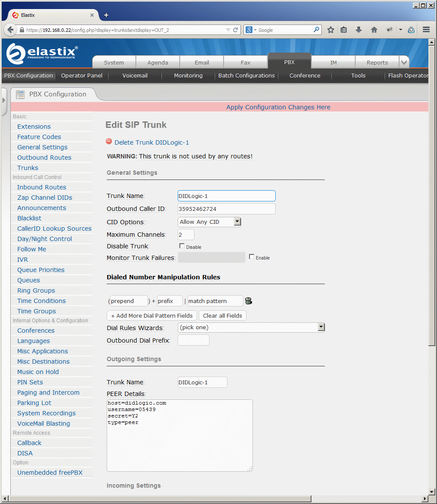Click the search magnifier icon

point(317,30)
